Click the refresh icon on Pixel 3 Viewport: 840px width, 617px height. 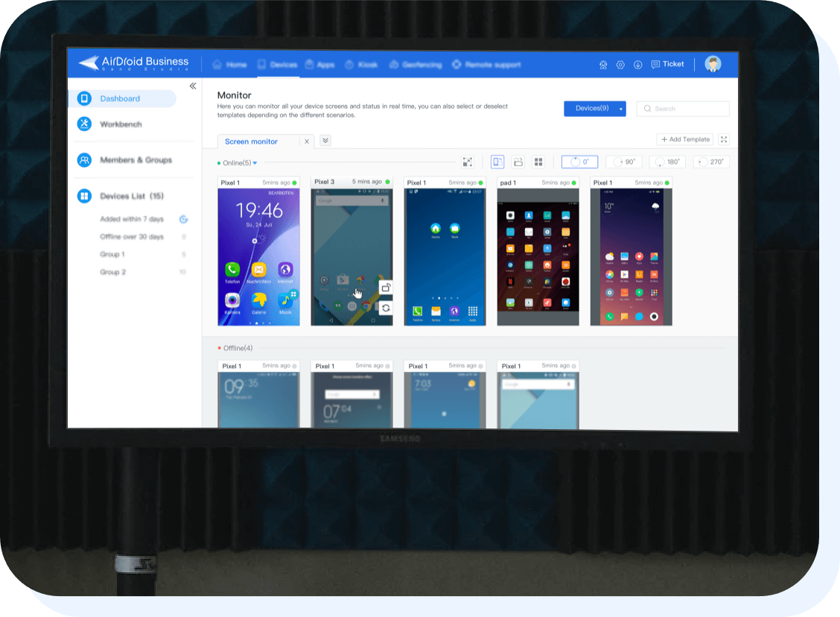pos(386,308)
